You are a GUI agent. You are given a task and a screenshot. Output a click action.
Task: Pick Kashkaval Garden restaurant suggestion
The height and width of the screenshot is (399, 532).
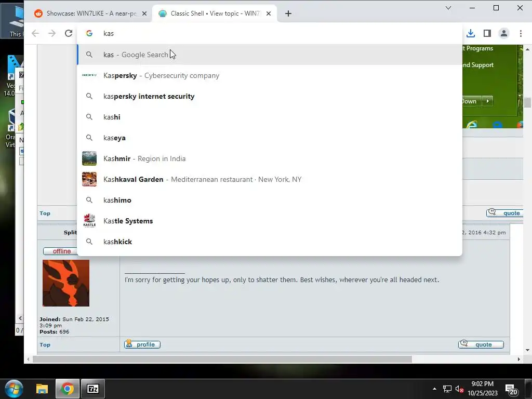270,179
